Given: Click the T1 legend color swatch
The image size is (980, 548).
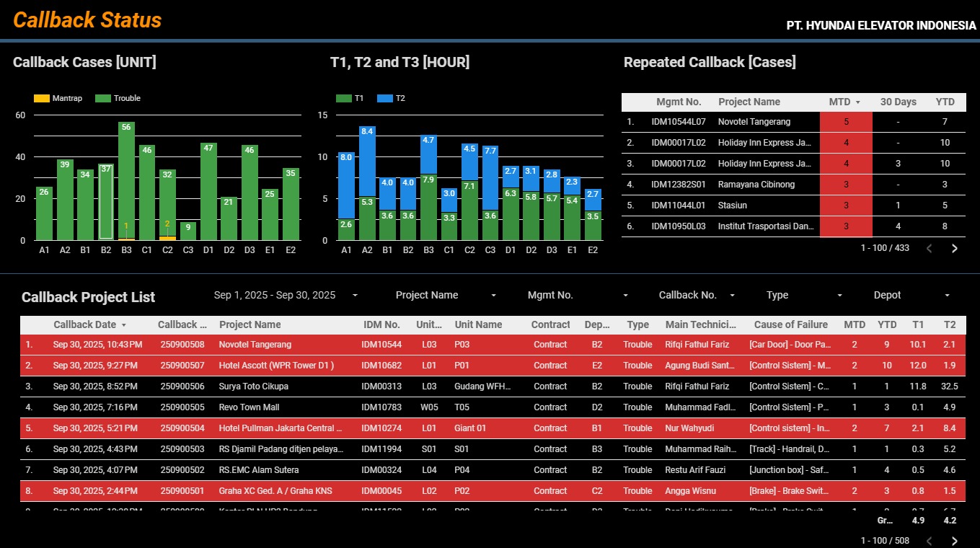Looking at the screenshot, I should click(x=343, y=98).
